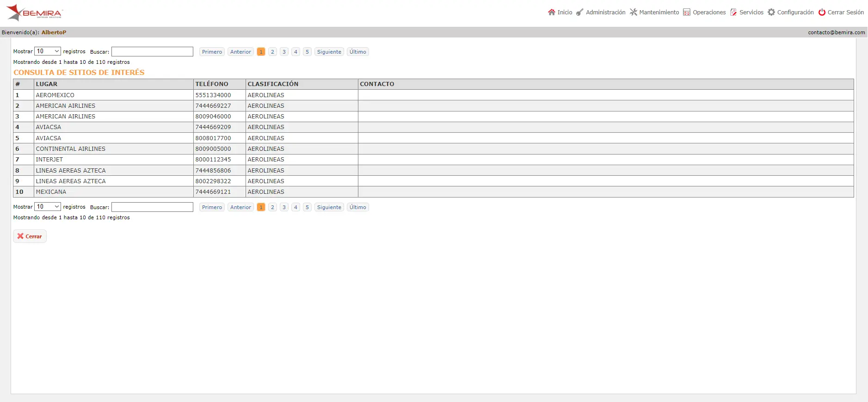Select page 3 in top pagination
Screen dimensions: 868x402
click(284, 52)
